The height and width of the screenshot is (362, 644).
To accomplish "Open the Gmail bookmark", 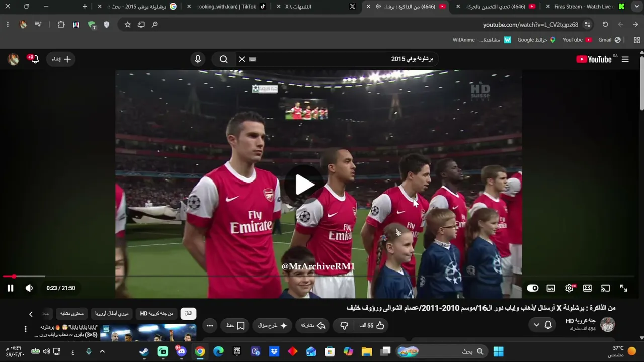I will [x=609, y=40].
